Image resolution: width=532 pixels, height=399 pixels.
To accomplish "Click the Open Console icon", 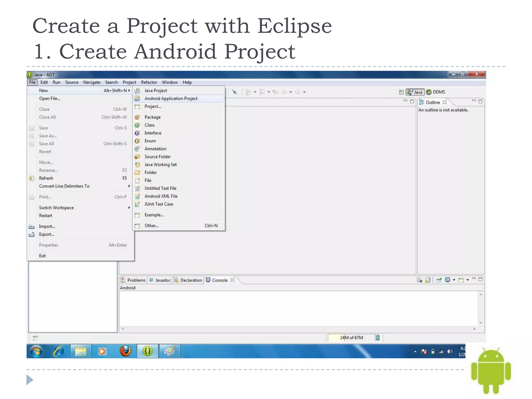I will 461,280.
